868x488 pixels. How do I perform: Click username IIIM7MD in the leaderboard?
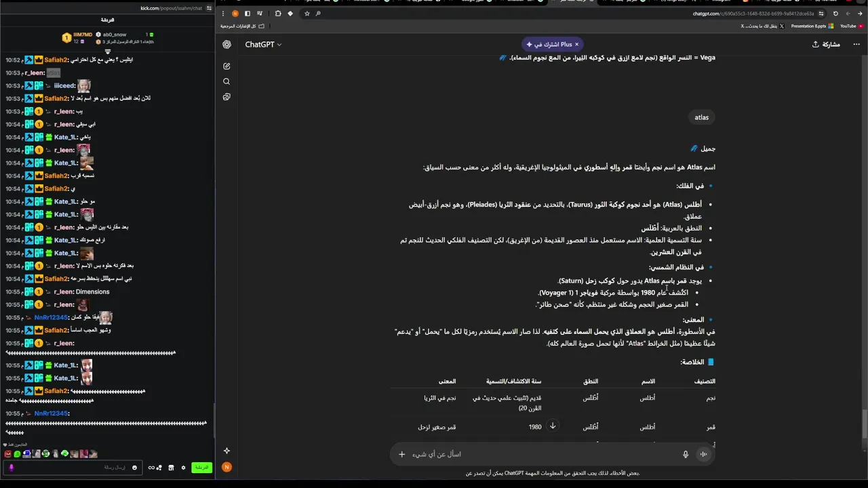tap(82, 35)
